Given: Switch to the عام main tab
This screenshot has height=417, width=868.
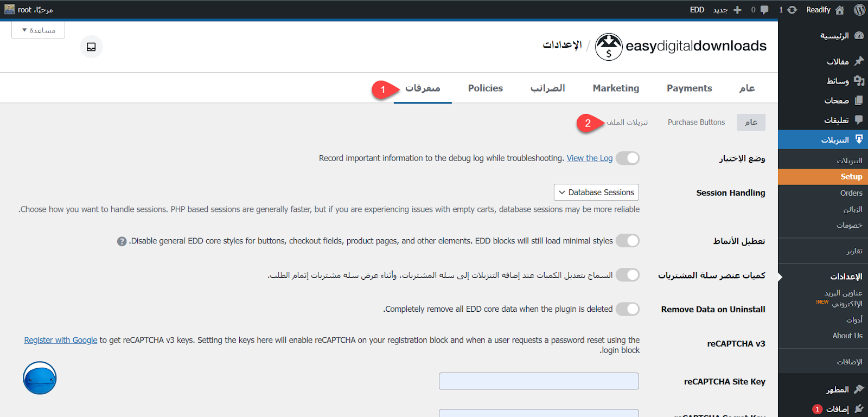Looking at the screenshot, I should point(747,88).
